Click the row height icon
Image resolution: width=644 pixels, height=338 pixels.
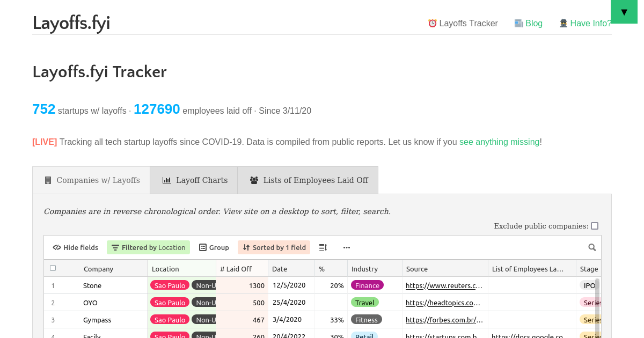click(x=323, y=247)
